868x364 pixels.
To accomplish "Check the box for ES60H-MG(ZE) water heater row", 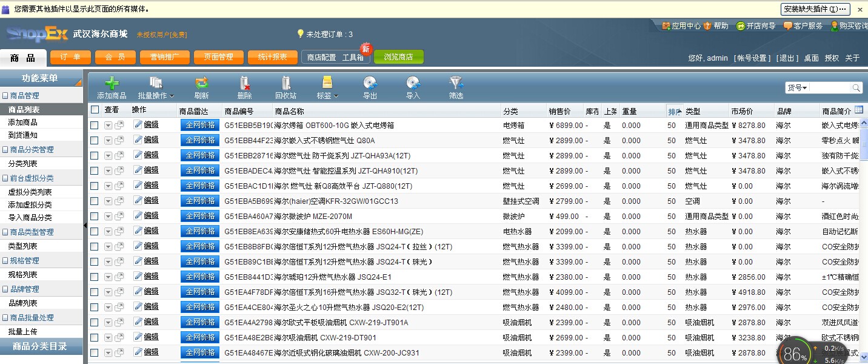I will pyautogui.click(x=95, y=231).
